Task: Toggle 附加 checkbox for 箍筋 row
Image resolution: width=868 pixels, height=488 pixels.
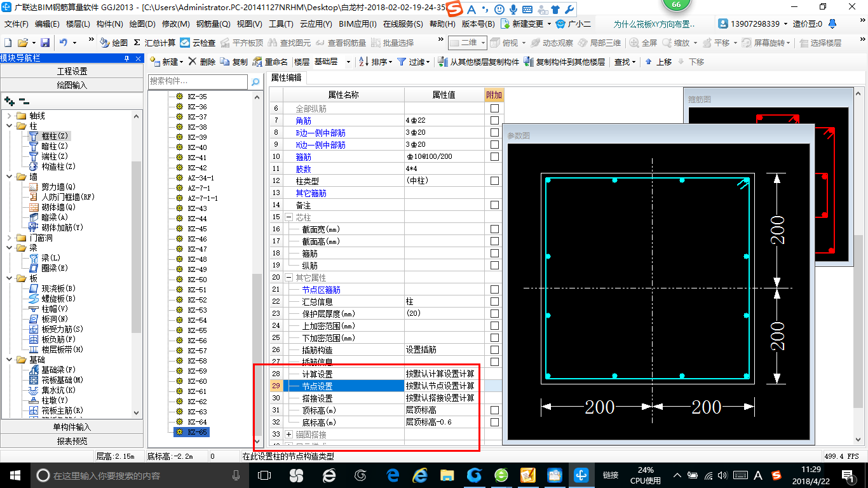Action: (494, 156)
